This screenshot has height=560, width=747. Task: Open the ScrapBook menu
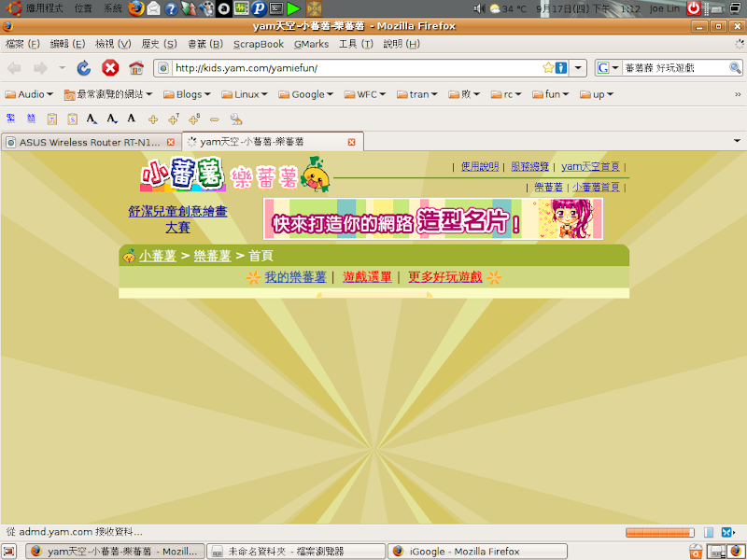tap(259, 44)
